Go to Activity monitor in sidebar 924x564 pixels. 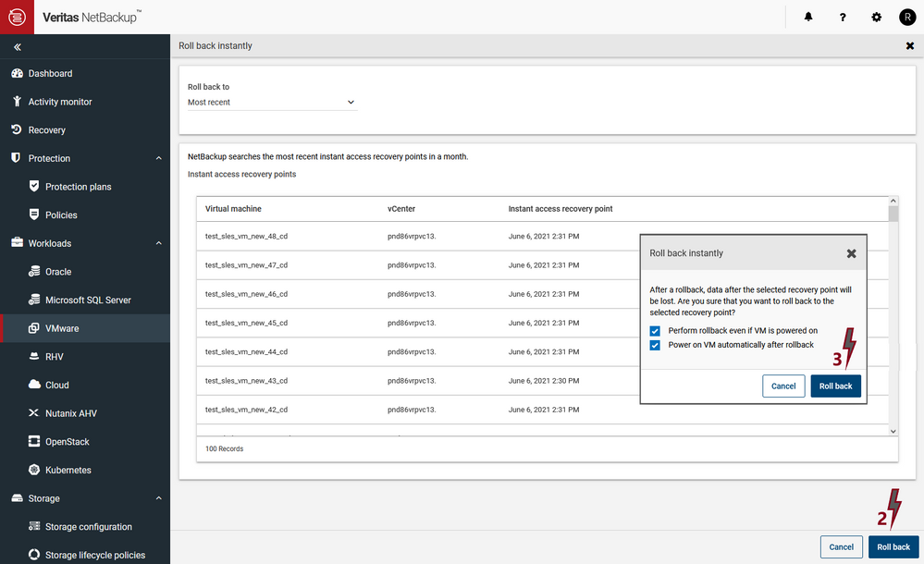point(60,102)
